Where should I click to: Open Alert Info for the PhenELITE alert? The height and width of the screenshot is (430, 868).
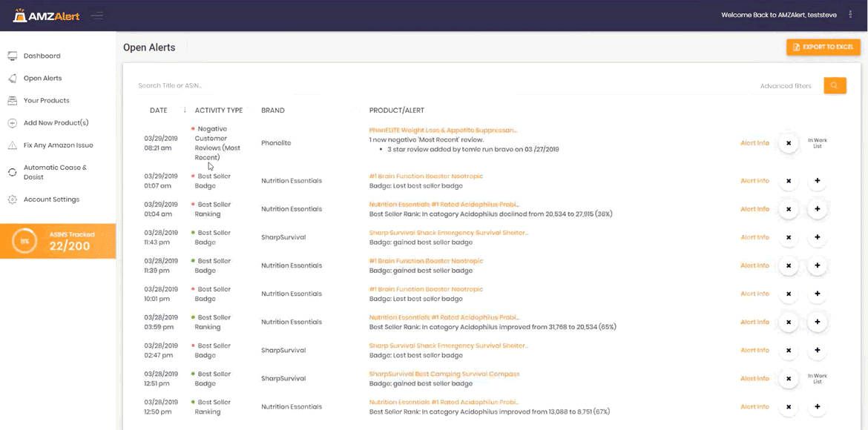[x=754, y=143]
